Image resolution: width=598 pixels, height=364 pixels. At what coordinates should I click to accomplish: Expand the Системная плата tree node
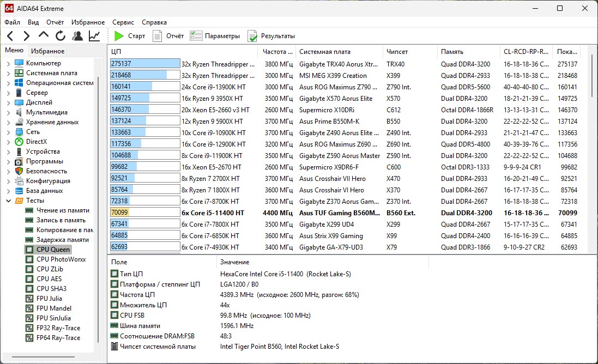pyautogui.click(x=8, y=73)
